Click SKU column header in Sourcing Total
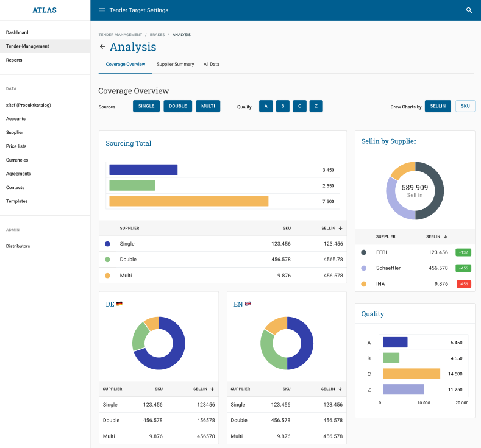 pyautogui.click(x=287, y=228)
